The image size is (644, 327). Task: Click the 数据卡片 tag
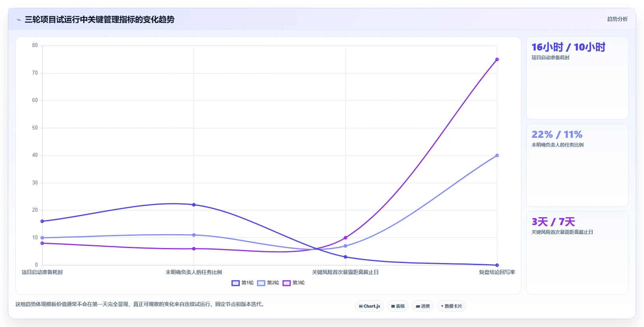[x=452, y=306]
